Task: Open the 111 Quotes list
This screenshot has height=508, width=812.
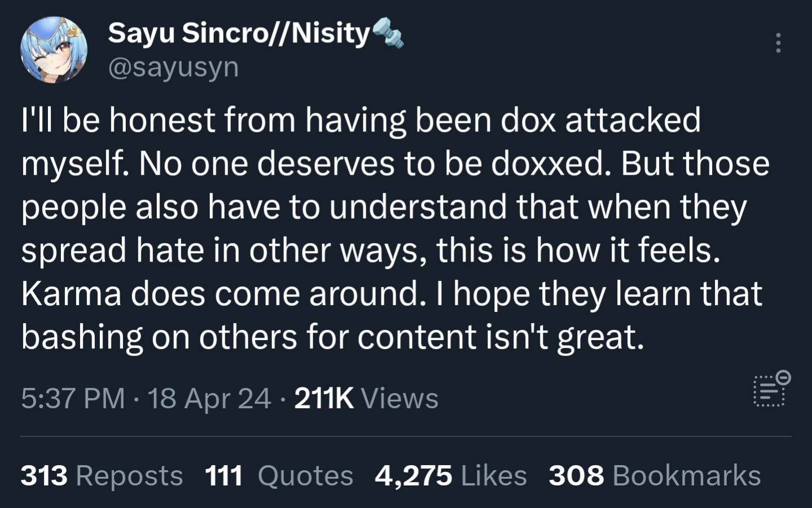Action: point(279,475)
